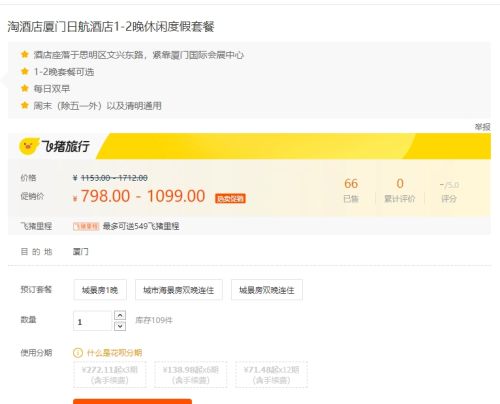Screen dimensions: 500x404
Task: Open the 什么是花呗分期 help link
Action: pyautogui.click(x=114, y=353)
